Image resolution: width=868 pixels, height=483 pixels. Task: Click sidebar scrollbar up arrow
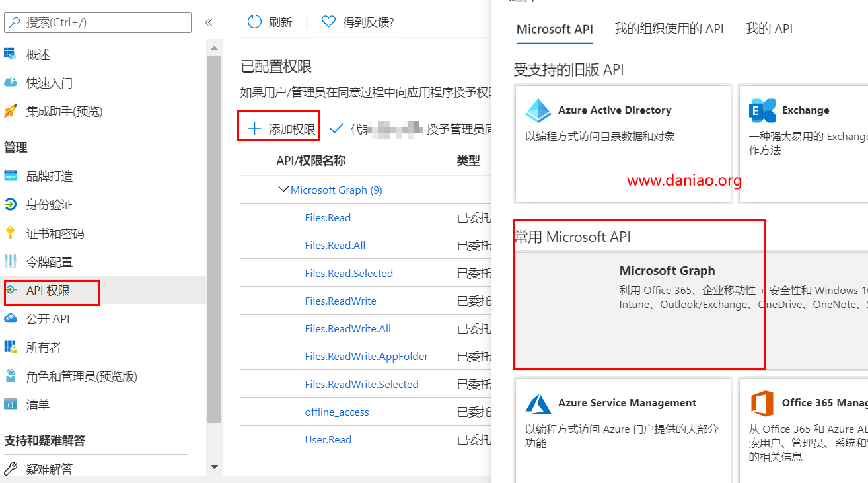point(214,47)
